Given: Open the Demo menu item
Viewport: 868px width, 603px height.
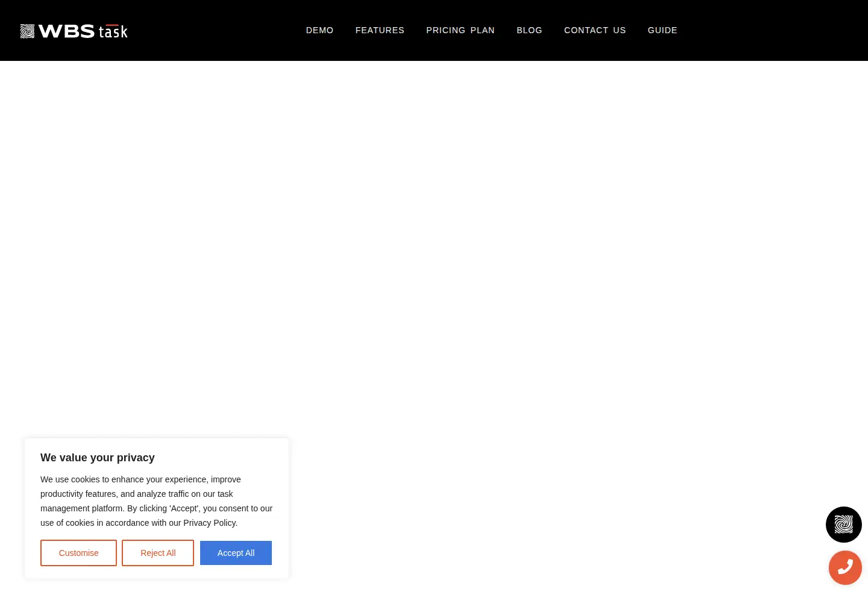Looking at the screenshot, I should [319, 30].
